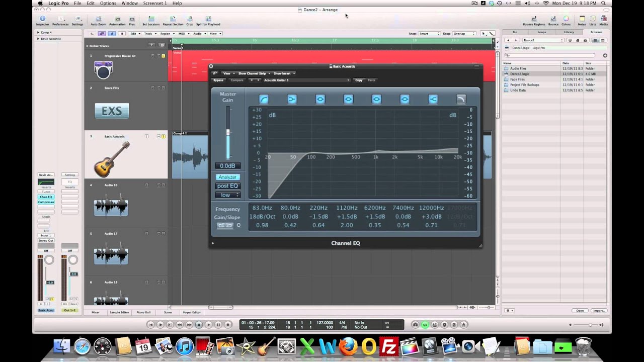This screenshot has height=362, width=644.
Task: Open the Lists toolbar icon
Action: tap(593, 20)
